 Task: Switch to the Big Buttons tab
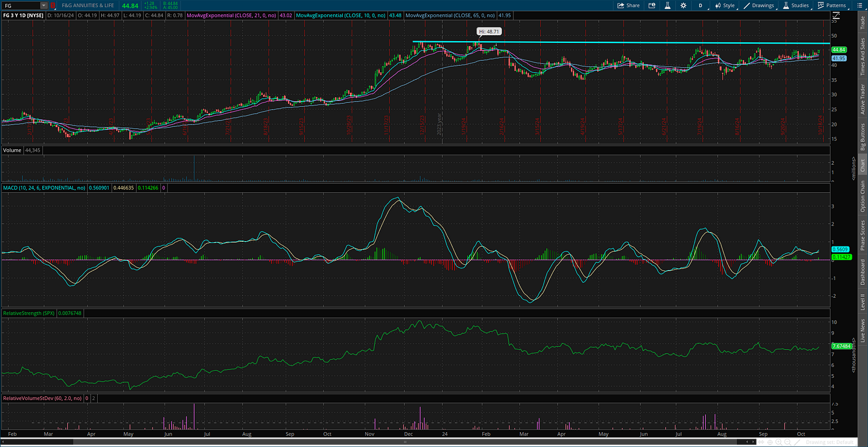(863, 137)
